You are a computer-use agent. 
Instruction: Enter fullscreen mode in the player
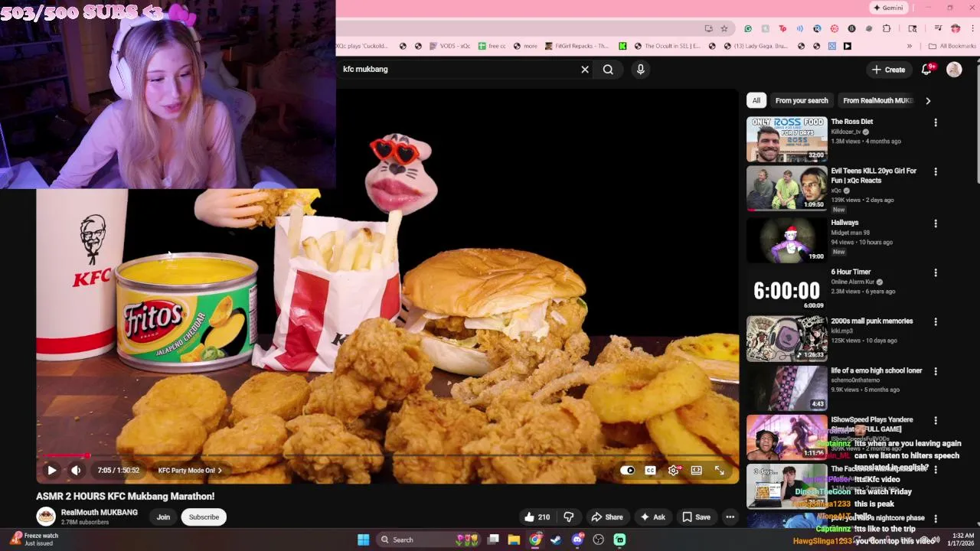(720, 471)
